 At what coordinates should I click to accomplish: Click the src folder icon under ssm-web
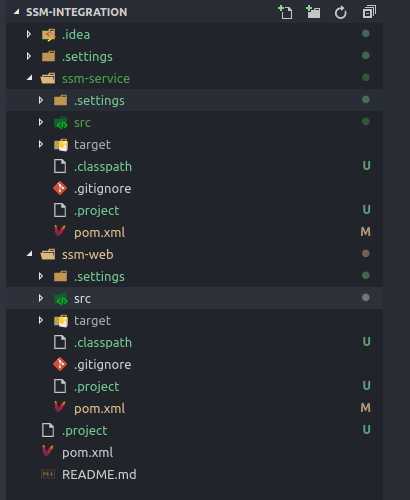[x=61, y=299]
